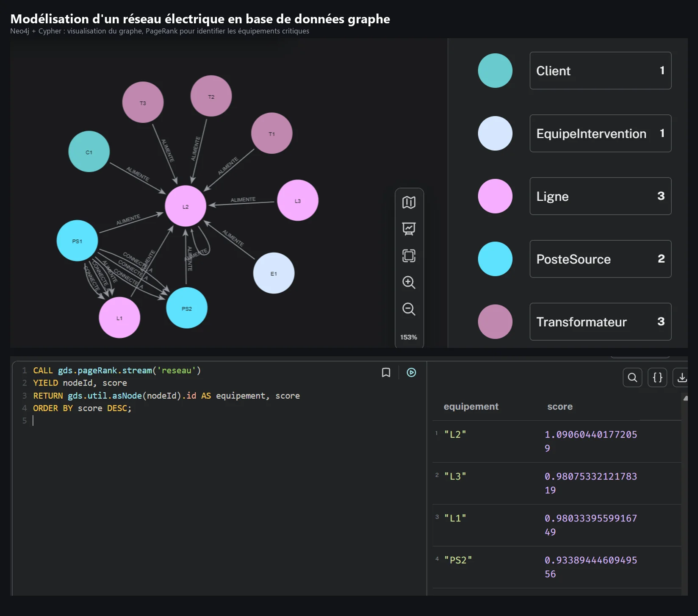Click the score column header
The width and height of the screenshot is (698, 616).
pos(560,407)
